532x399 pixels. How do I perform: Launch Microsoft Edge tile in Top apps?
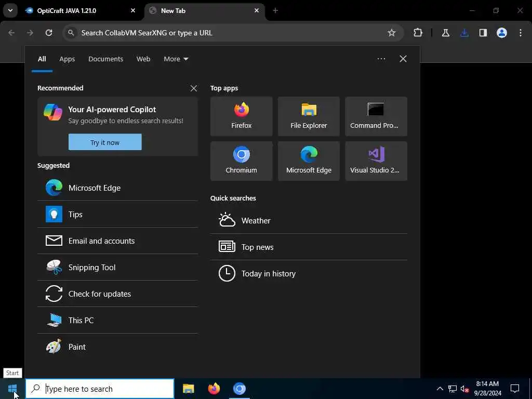309,161
